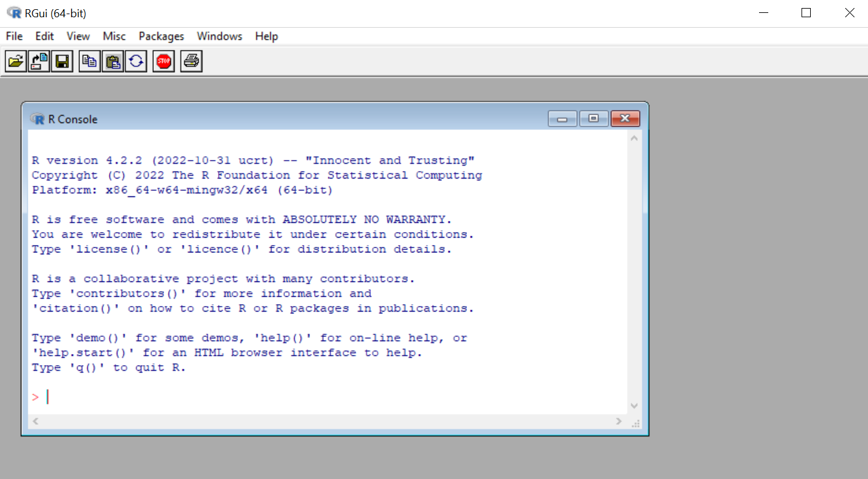
Task: Open the View menu
Action: 78,36
